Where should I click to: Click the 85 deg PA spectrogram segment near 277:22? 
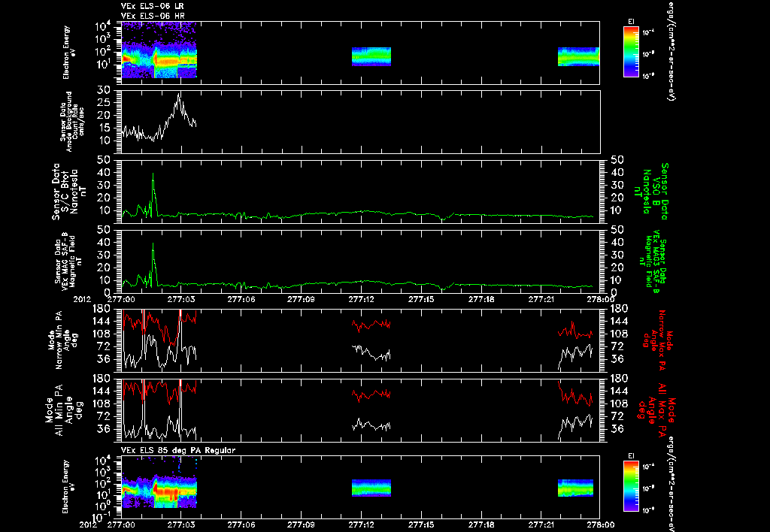pyautogui.click(x=575, y=488)
